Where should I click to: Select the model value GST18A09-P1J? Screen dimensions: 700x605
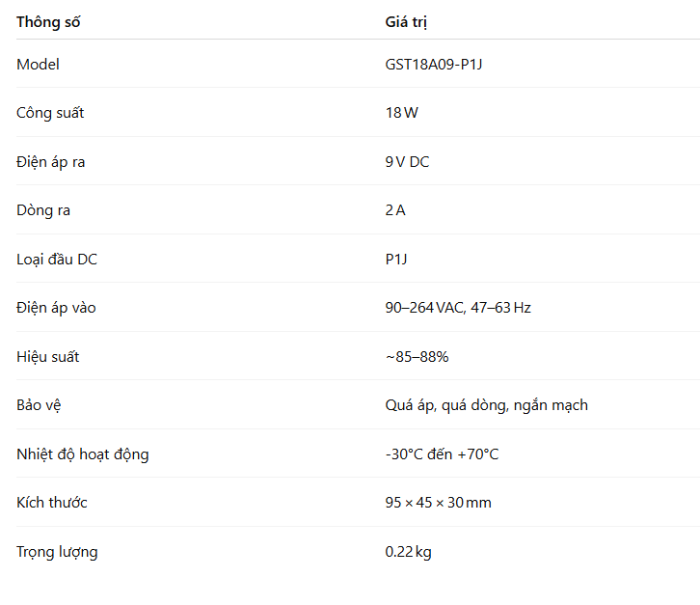[x=433, y=65]
